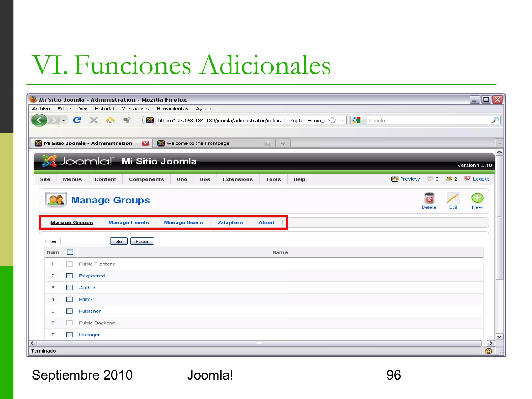Toggle the select-all checkbox in the table header

(x=70, y=252)
